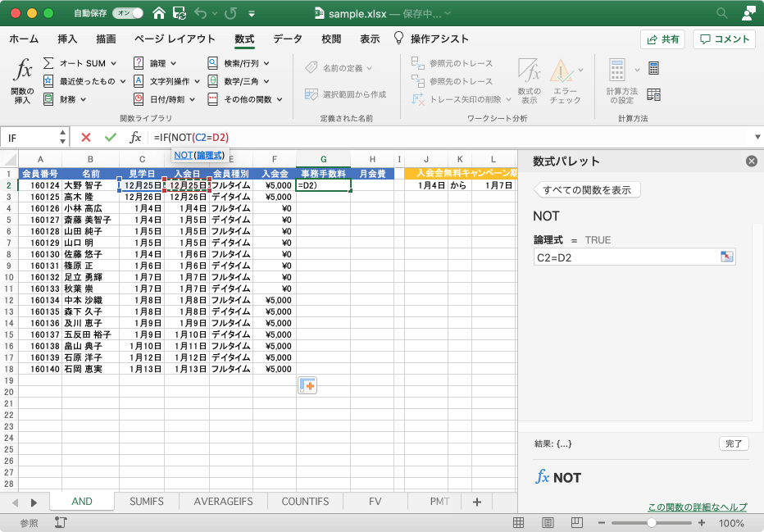Click the 名前の定義 tag icon
This screenshot has width=764, height=532.
[x=312, y=68]
